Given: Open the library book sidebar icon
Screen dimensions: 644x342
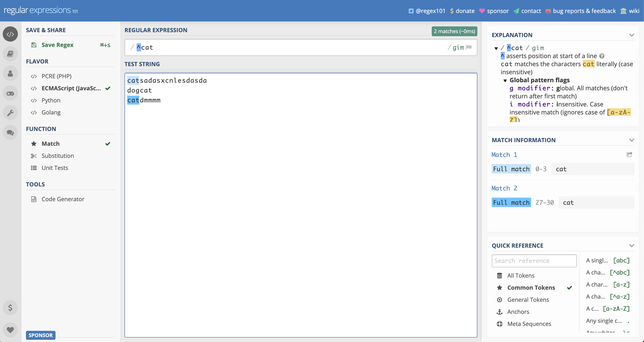Looking at the screenshot, I should 10,54.
